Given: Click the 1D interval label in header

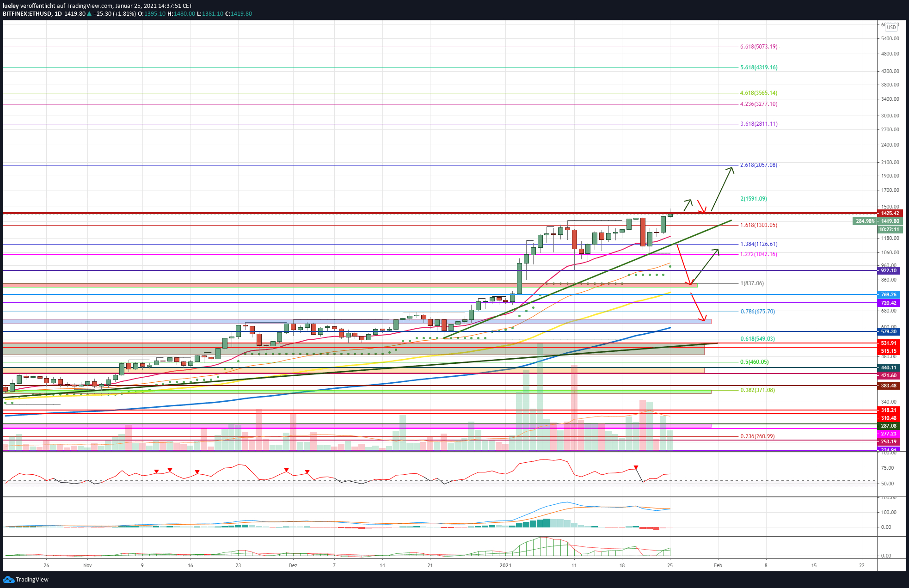Looking at the screenshot, I should pyautogui.click(x=58, y=14).
